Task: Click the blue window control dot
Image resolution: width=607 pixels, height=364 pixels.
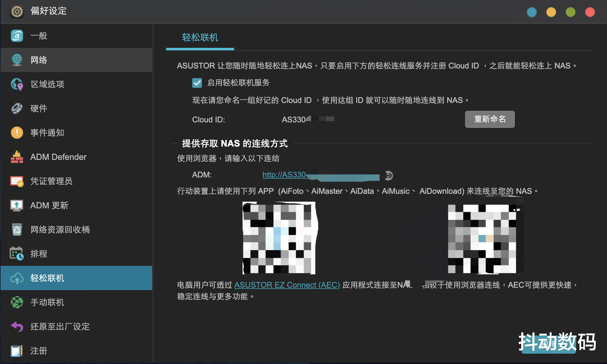Action: pyautogui.click(x=532, y=12)
